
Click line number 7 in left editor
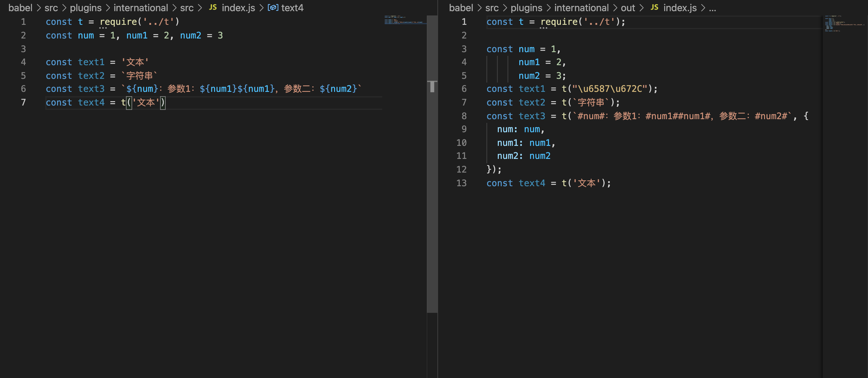coord(23,102)
